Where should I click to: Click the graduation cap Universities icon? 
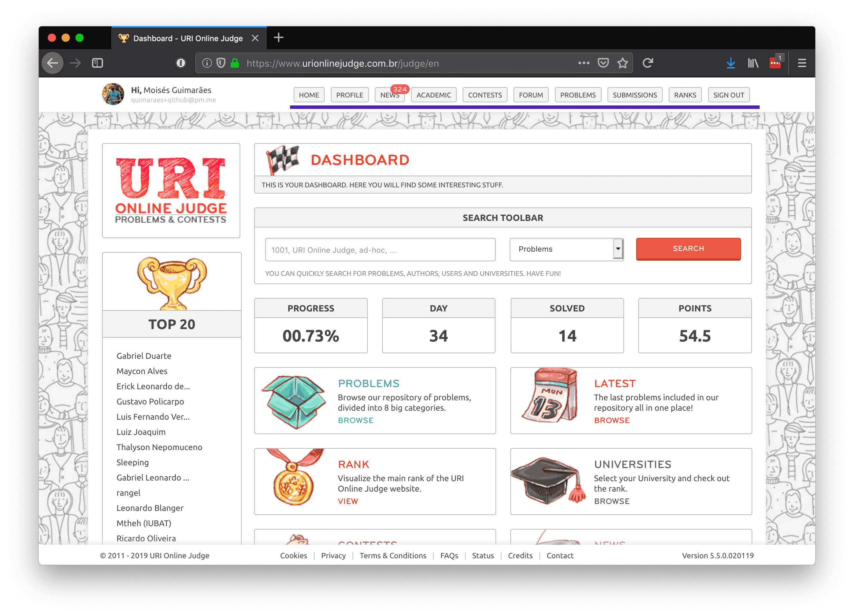(548, 480)
